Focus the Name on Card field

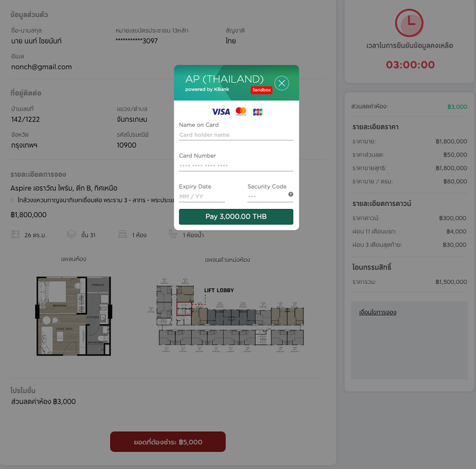(236, 135)
